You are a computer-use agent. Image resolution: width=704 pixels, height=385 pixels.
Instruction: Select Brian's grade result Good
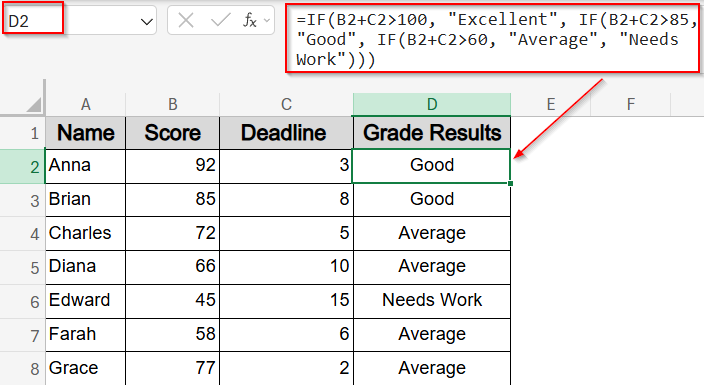coord(431,199)
